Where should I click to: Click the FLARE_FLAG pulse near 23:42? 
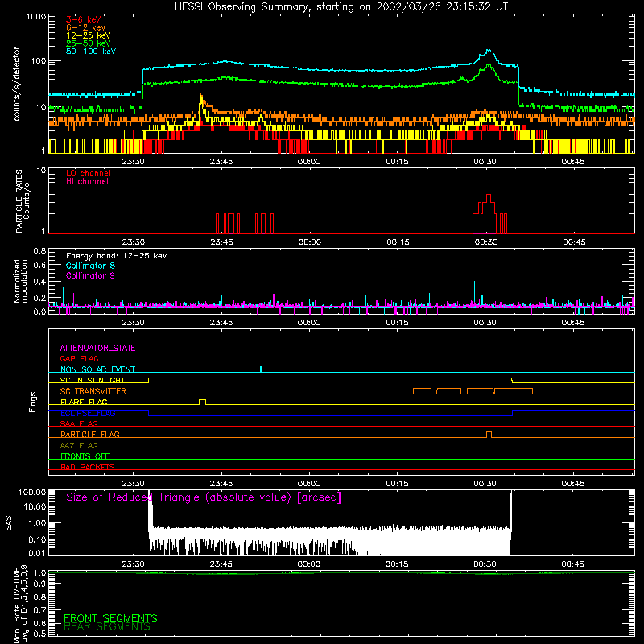coord(202,402)
